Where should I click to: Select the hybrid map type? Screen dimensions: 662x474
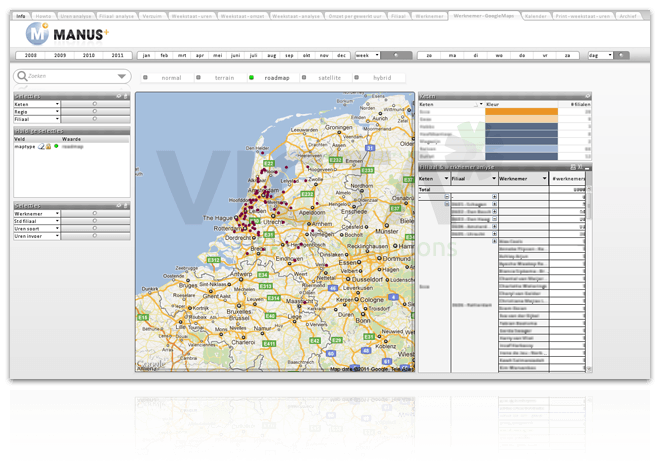379,78
